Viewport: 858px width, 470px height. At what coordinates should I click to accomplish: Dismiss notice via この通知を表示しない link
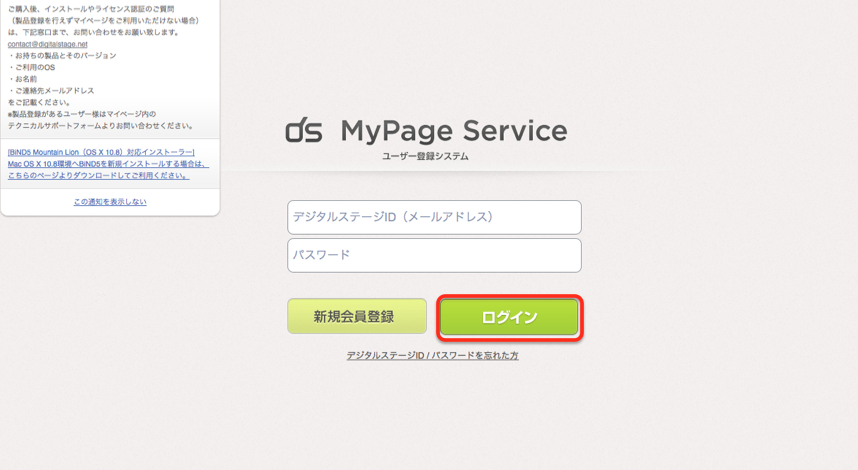pos(110,202)
